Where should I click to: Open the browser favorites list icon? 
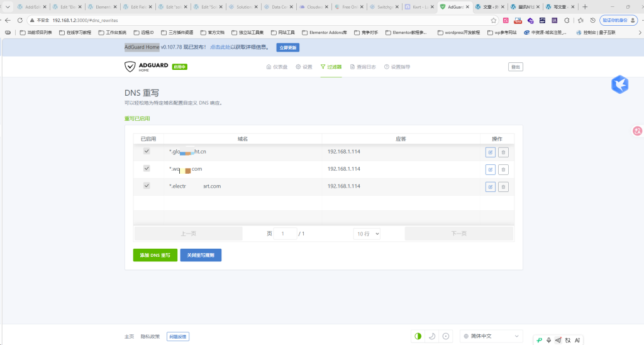tap(580, 20)
